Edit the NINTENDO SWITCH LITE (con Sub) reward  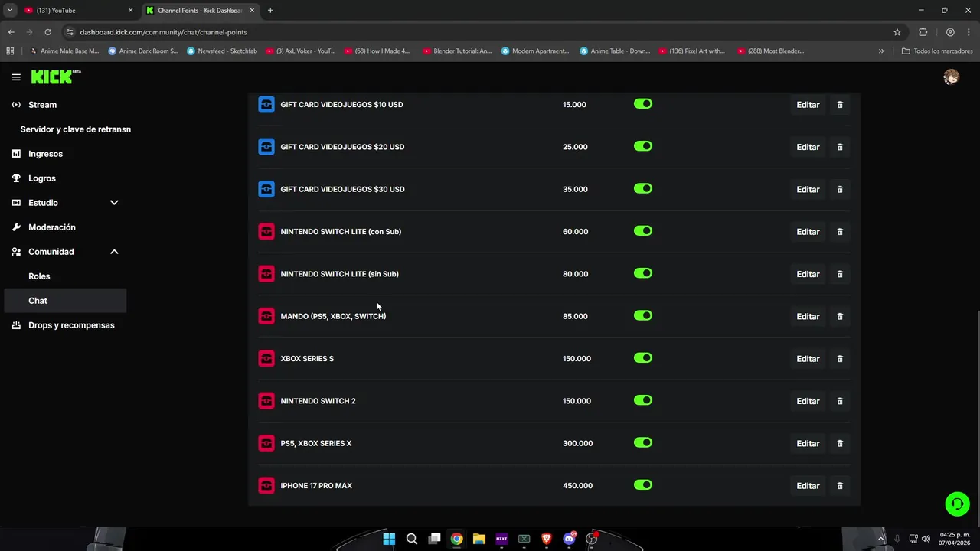click(x=808, y=232)
